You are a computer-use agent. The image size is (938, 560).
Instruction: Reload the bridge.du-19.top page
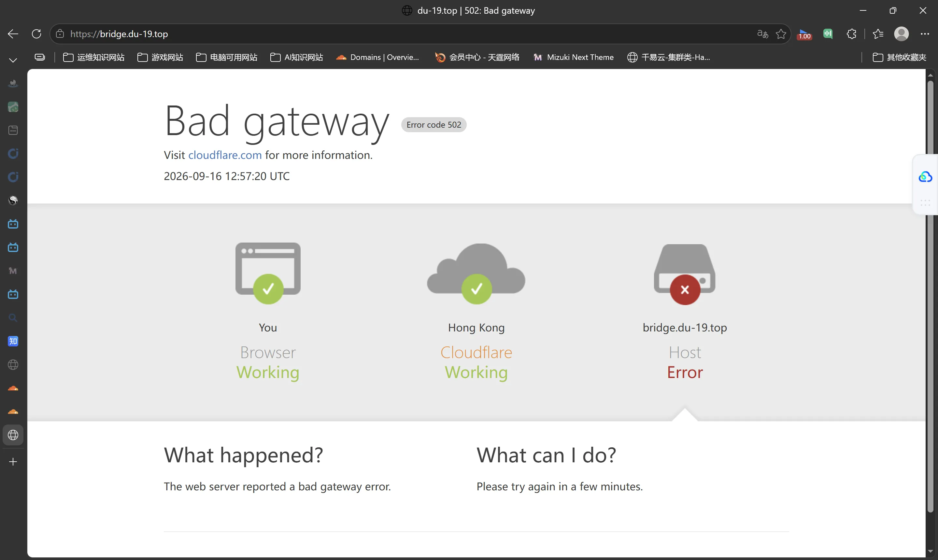tap(36, 34)
